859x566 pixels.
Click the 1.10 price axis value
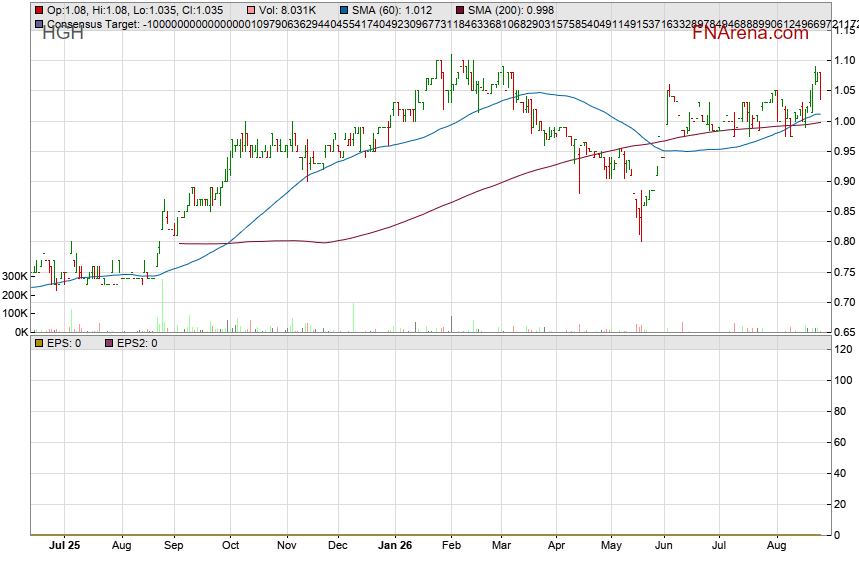(x=844, y=61)
